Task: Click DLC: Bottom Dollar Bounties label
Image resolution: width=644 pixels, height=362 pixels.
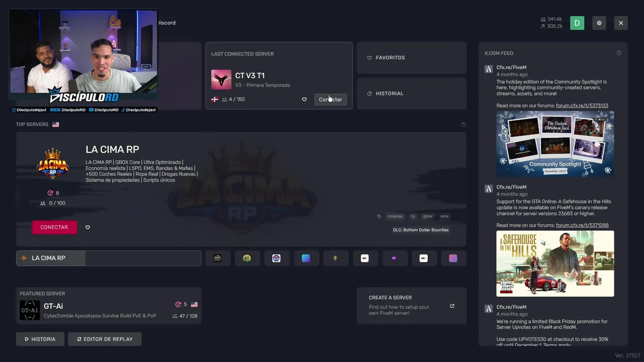Action: 421,230
